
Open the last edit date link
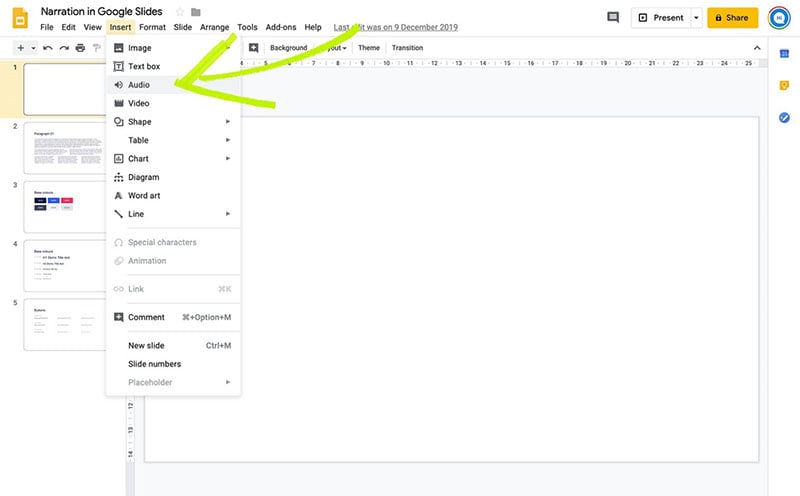(x=395, y=27)
